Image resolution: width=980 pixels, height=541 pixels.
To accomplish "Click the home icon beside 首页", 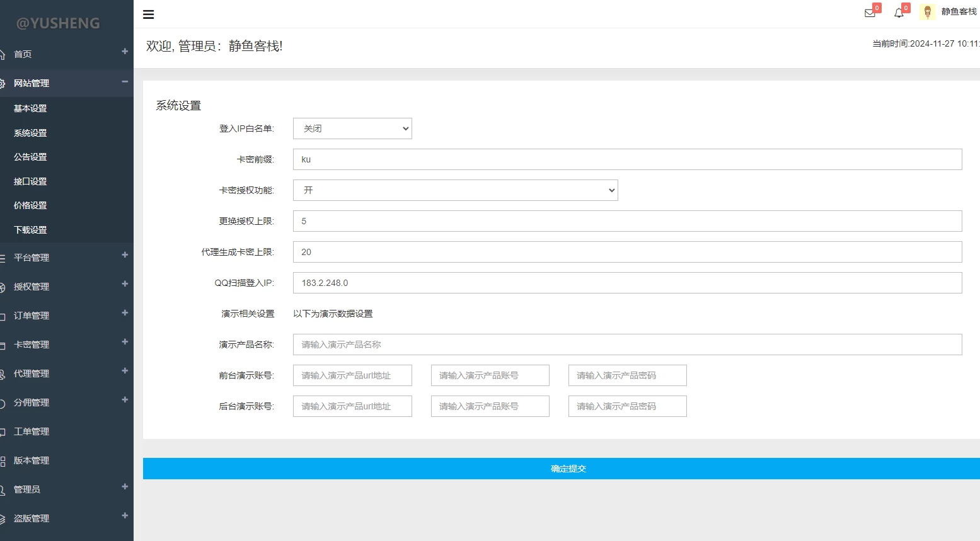I will [3, 55].
